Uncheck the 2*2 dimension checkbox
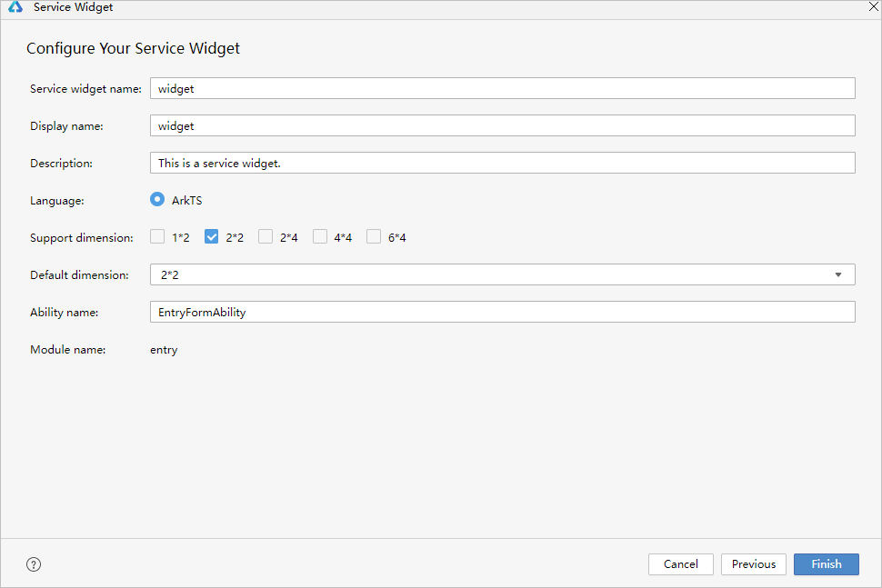 click(x=212, y=237)
